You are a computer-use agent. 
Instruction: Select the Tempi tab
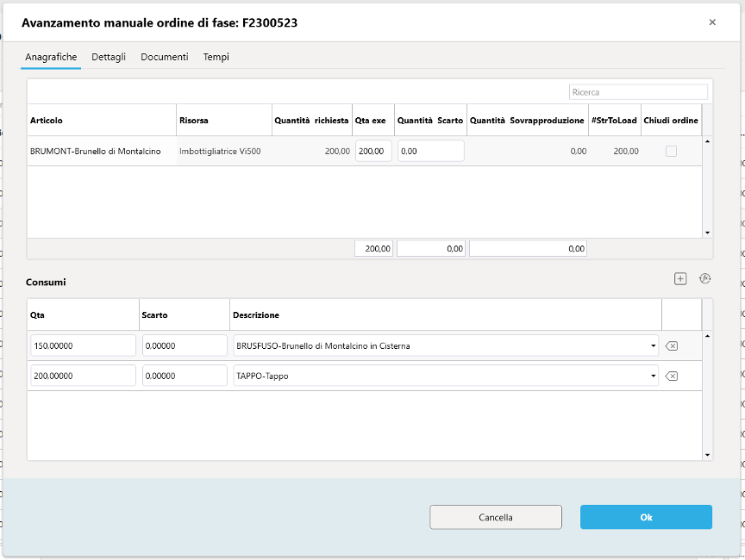click(216, 57)
